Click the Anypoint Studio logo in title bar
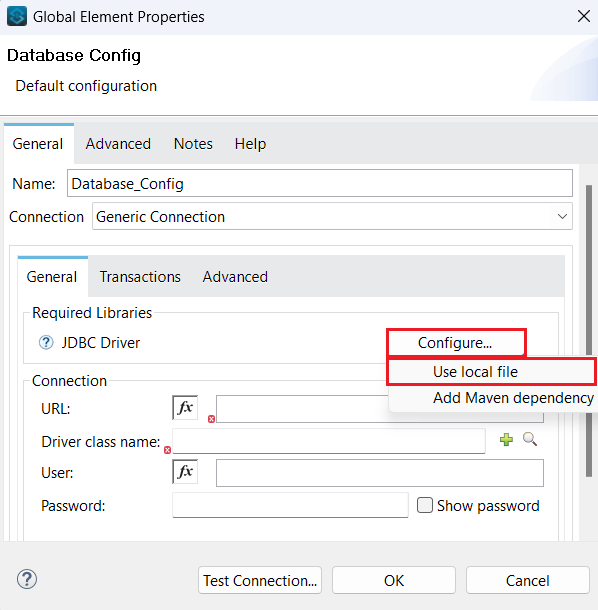 17,16
